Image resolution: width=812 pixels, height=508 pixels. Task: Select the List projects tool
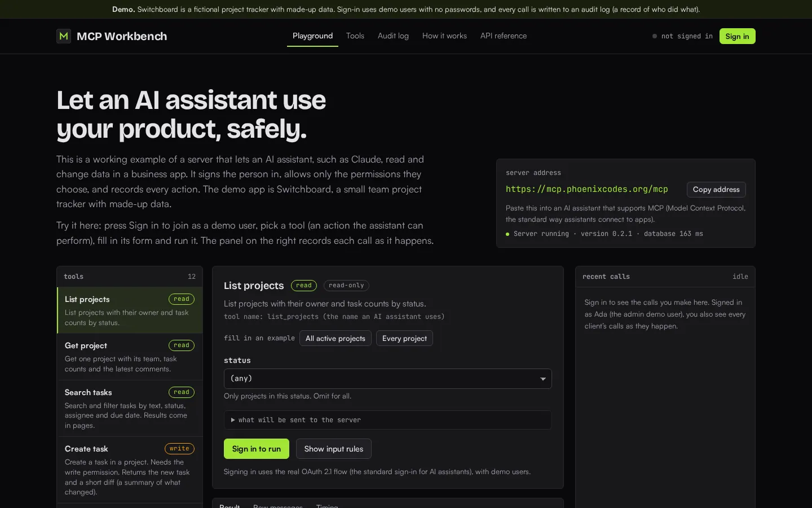click(x=130, y=310)
